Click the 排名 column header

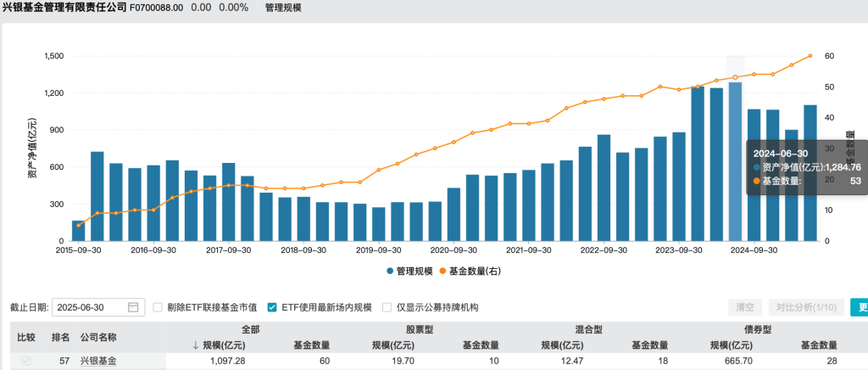pyautogui.click(x=60, y=337)
